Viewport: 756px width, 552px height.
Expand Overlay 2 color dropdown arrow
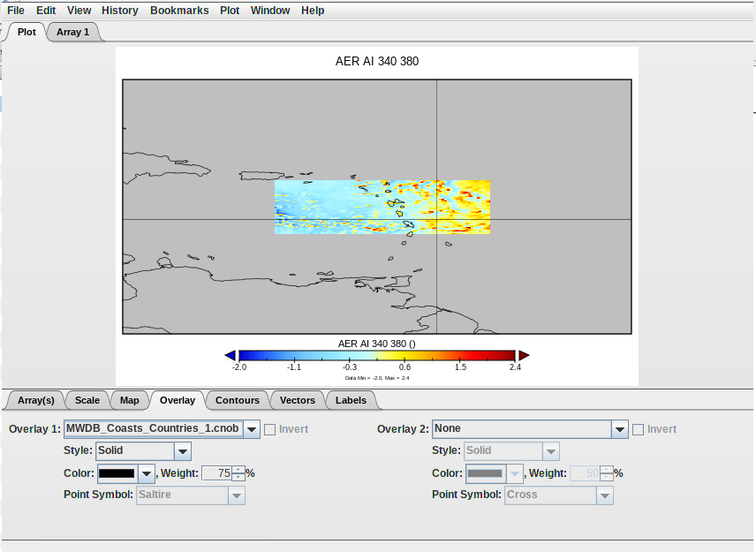pos(514,473)
